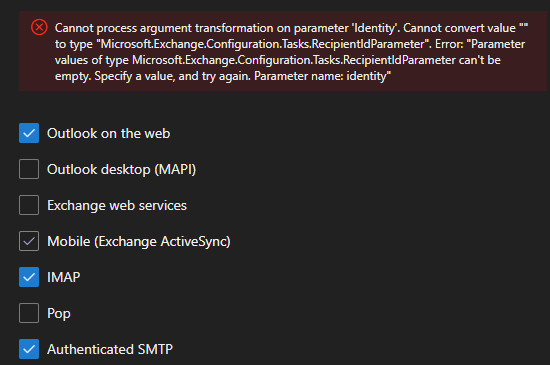Screen dimensions: 550x365
Task: Click the 'Authenticated SMTP' label text
Action: tap(110, 349)
